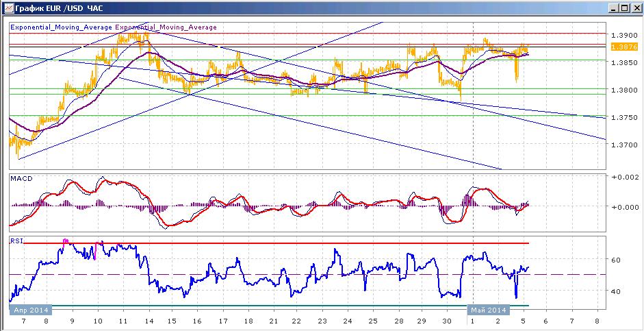The image size is (644, 331).
Task: Click date 23 on the time axis
Action: click(323, 320)
